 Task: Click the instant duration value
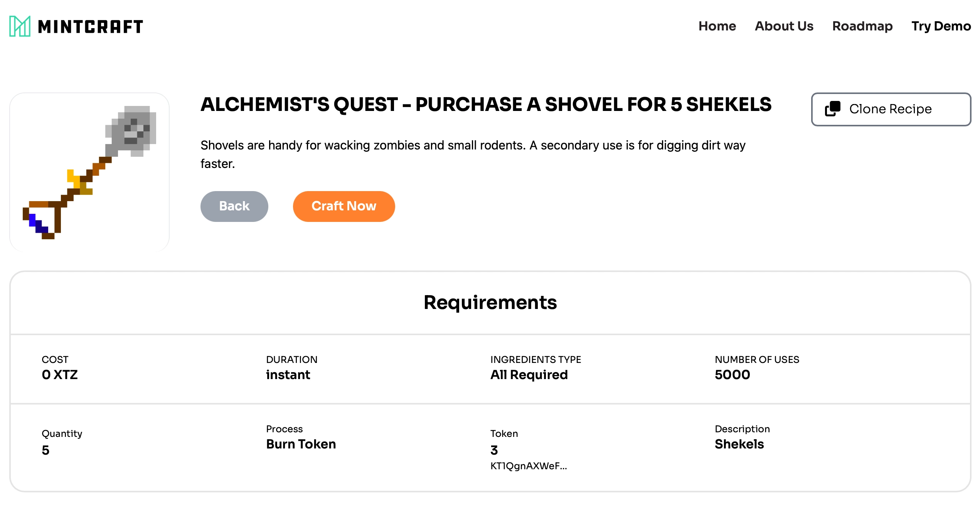coord(288,374)
